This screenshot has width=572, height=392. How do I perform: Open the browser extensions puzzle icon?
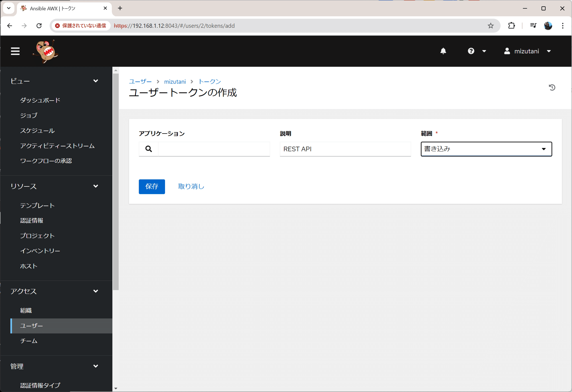[512, 25]
